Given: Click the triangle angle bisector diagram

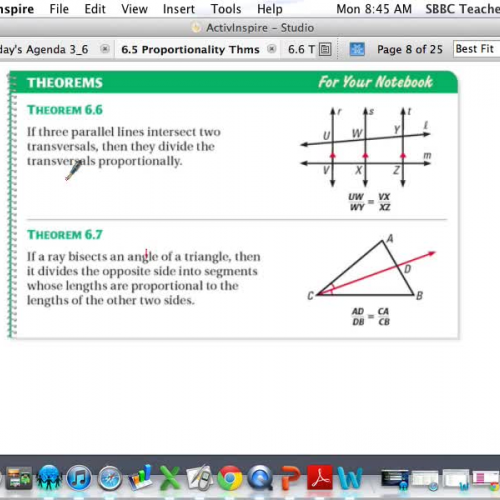Looking at the screenshot, I should [371, 268].
